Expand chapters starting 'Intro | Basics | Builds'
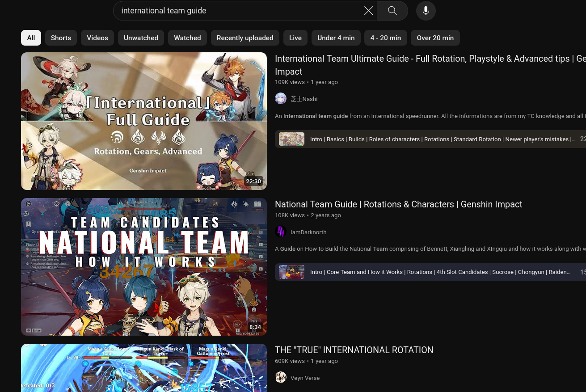This screenshot has width=586, height=392. click(430, 139)
